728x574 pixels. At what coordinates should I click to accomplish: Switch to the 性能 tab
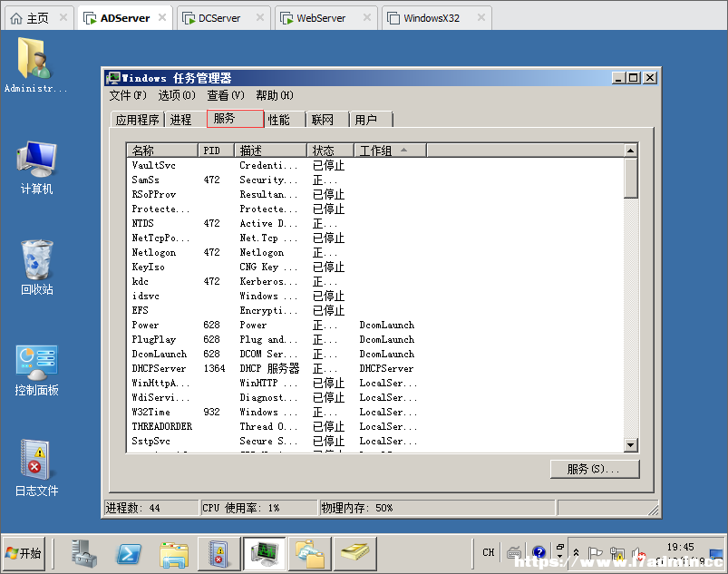click(x=285, y=120)
